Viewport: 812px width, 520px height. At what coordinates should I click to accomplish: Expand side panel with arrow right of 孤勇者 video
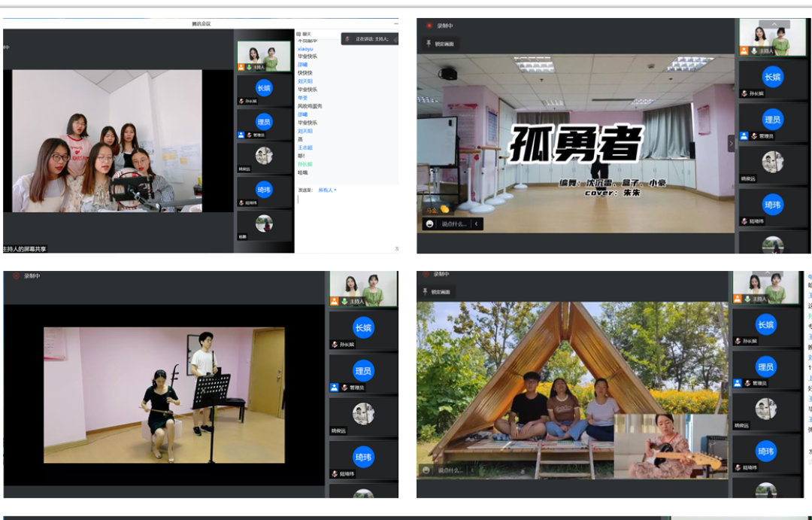click(731, 143)
